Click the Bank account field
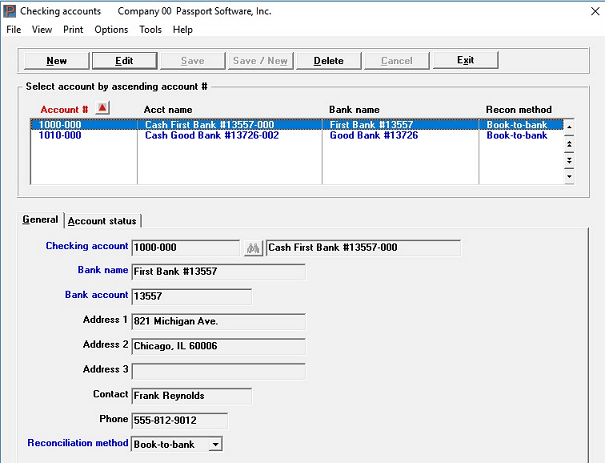 pyautogui.click(x=192, y=297)
